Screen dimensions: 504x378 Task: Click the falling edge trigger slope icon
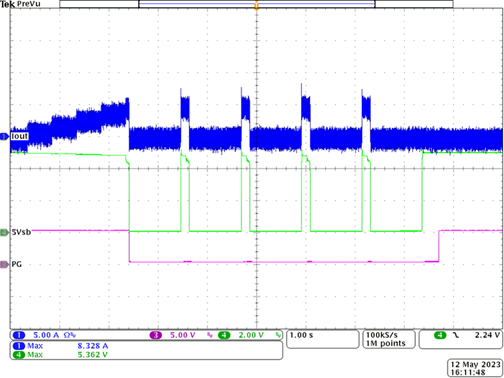point(455,335)
